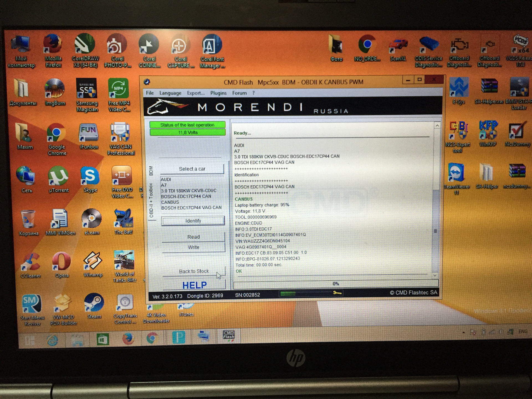
Task: Open Corel CAPTURE desktop icon
Action: (x=181, y=51)
